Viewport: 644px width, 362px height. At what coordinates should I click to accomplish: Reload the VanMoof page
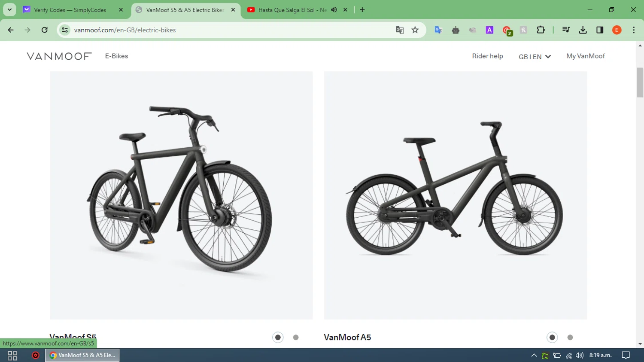point(45,30)
